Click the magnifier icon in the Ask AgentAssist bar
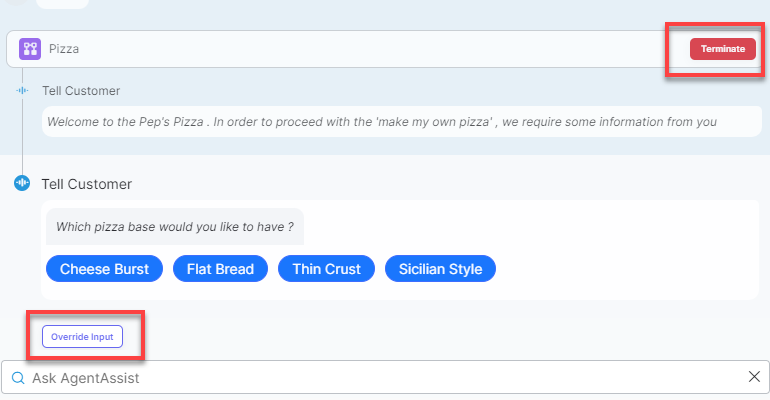Image resolution: width=770 pixels, height=400 pixels. pos(18,378)
